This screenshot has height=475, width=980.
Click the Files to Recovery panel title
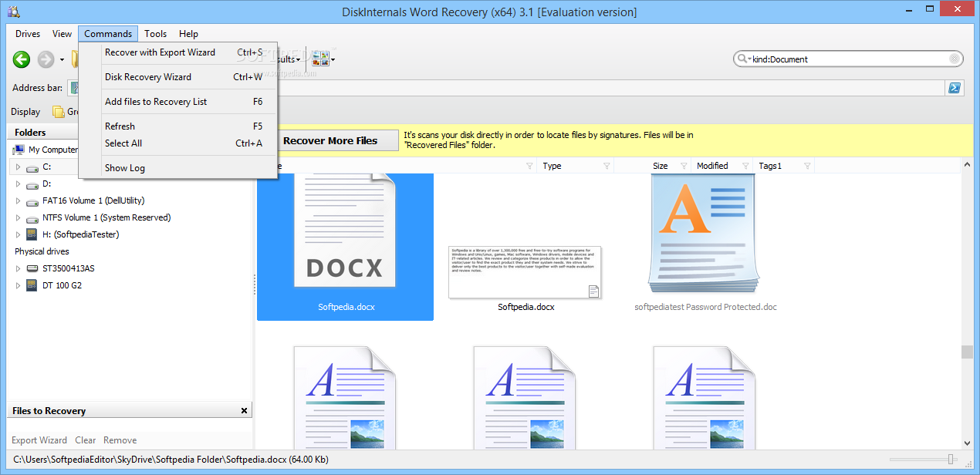[x=49, y=411]
